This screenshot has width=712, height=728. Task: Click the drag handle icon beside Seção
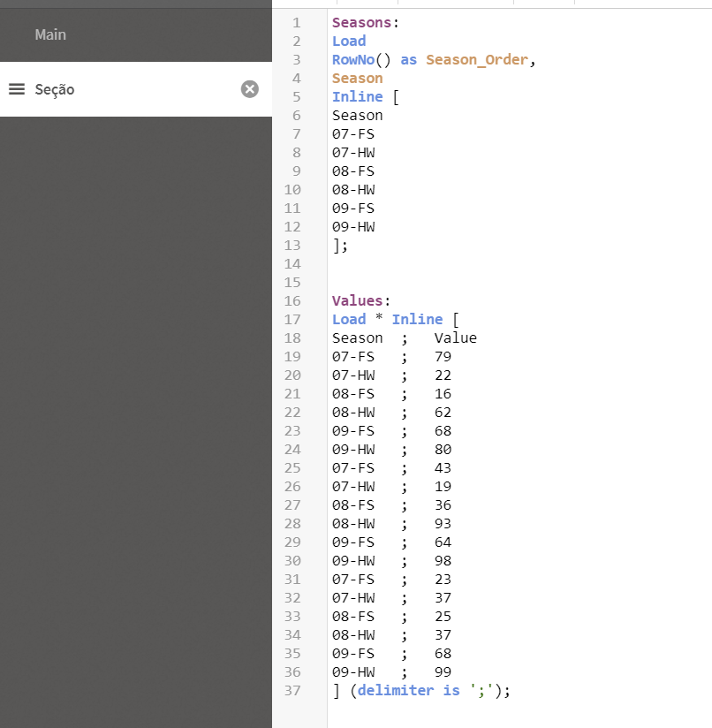click(16, 89)
